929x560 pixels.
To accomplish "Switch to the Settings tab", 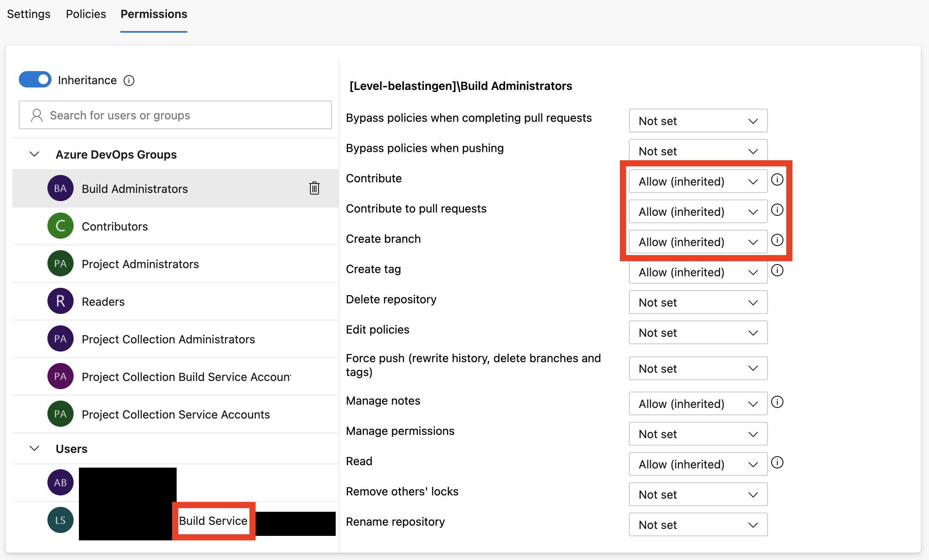I will tap(29, 14).
